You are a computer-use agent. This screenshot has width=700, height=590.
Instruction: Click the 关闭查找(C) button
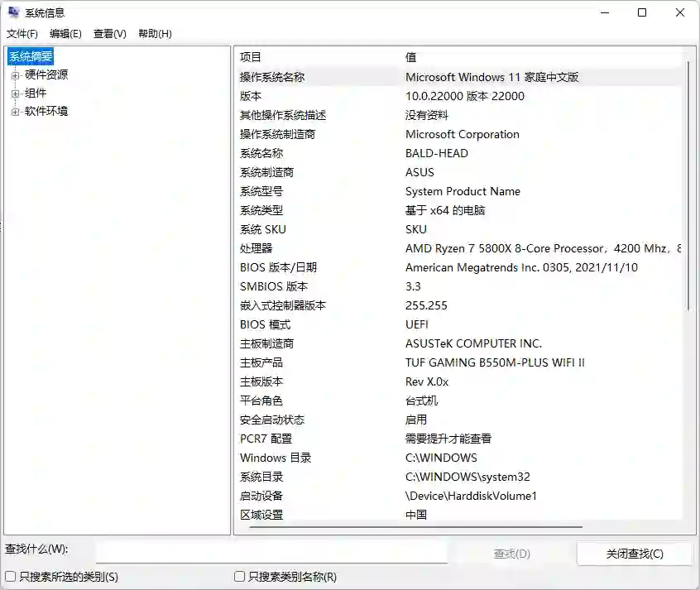click(x=635, y=554)
